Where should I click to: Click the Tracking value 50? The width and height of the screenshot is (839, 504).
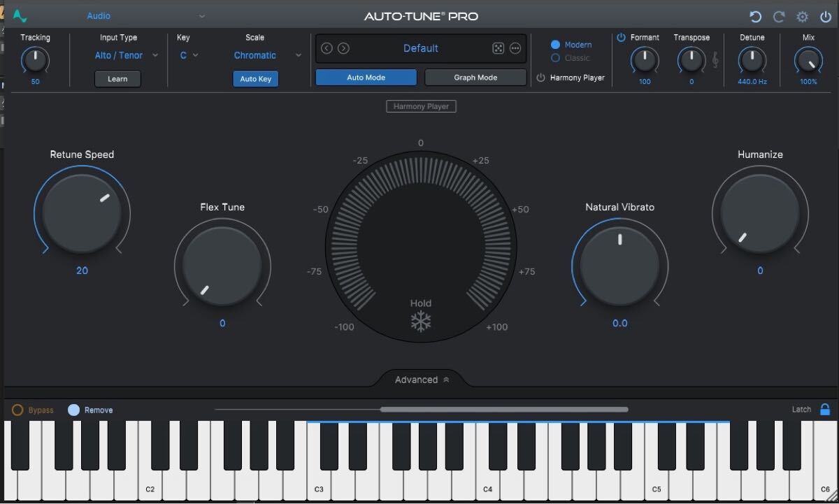point(35,82)
